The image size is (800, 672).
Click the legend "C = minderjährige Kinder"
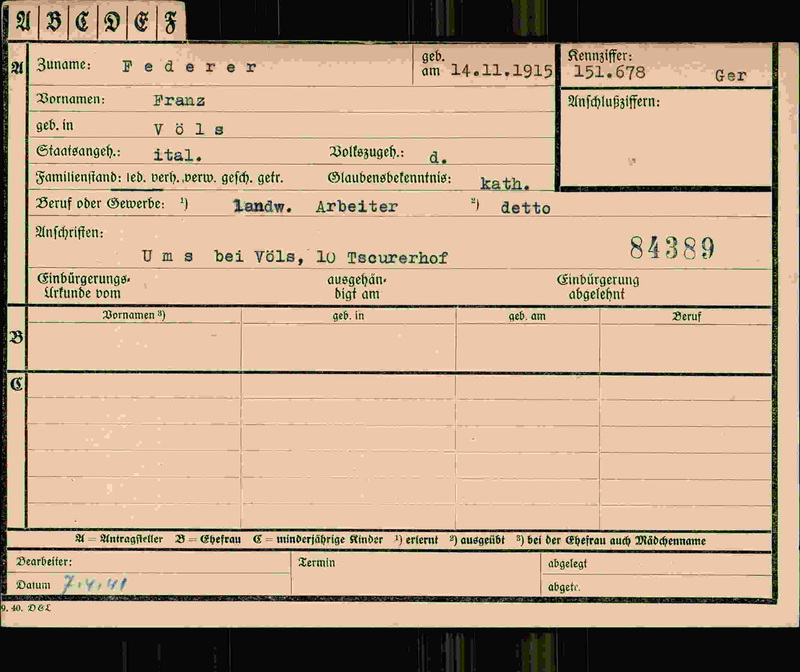tap(318, 540)
